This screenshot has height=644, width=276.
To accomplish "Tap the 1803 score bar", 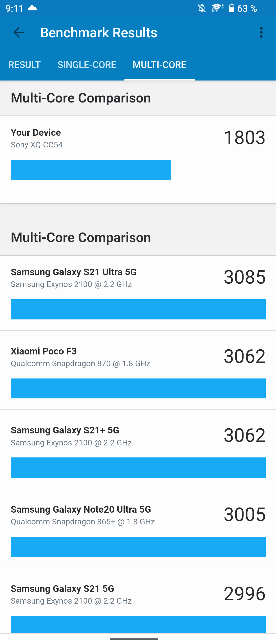I will point(91,170).
